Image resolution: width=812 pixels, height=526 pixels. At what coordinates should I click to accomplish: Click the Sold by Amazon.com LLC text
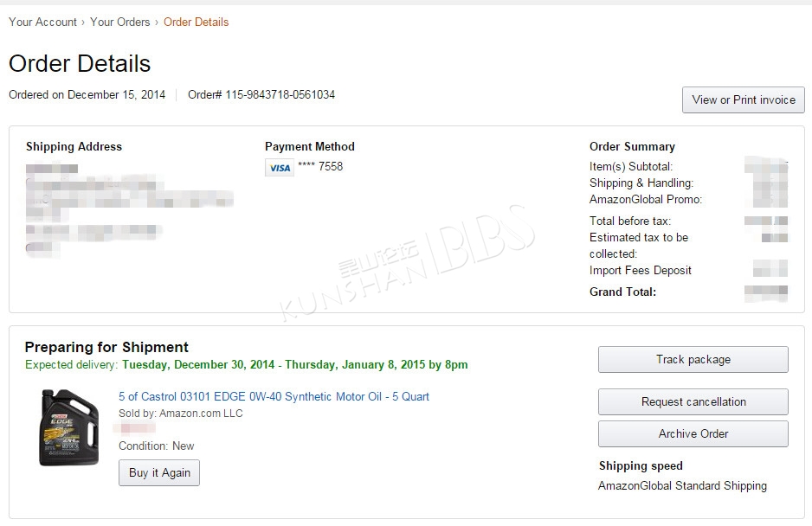pos(180,414)
